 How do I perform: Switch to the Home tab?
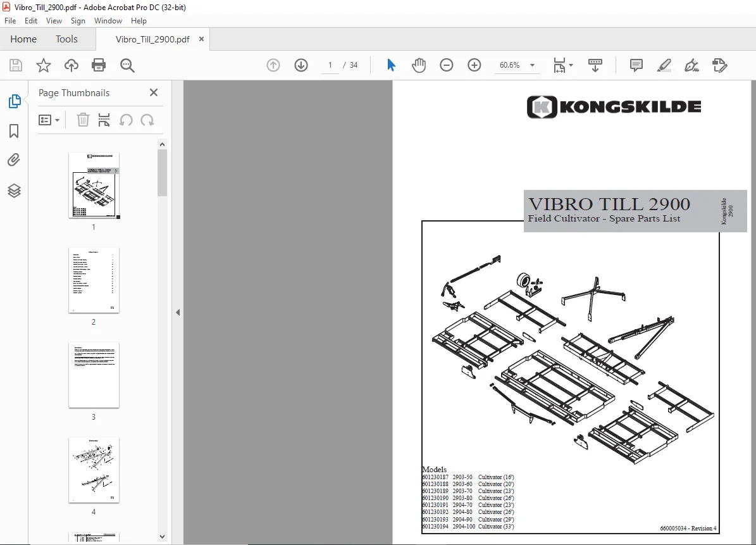click(x=23, y=39)
